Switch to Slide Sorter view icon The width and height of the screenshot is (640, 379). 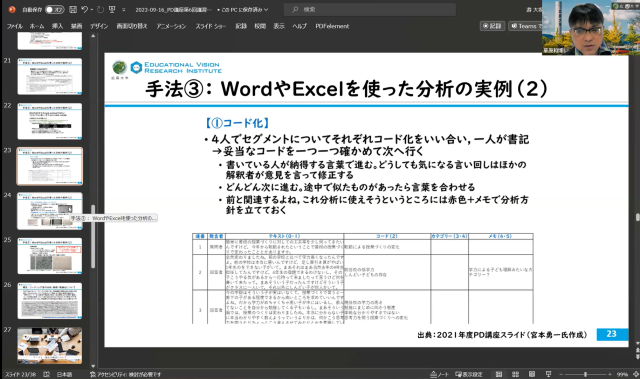pos(516,374)
